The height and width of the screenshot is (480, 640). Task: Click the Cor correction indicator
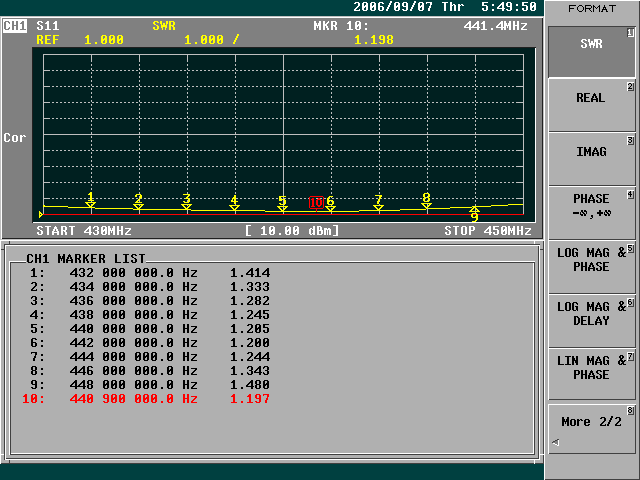click(x=15, y=138)
